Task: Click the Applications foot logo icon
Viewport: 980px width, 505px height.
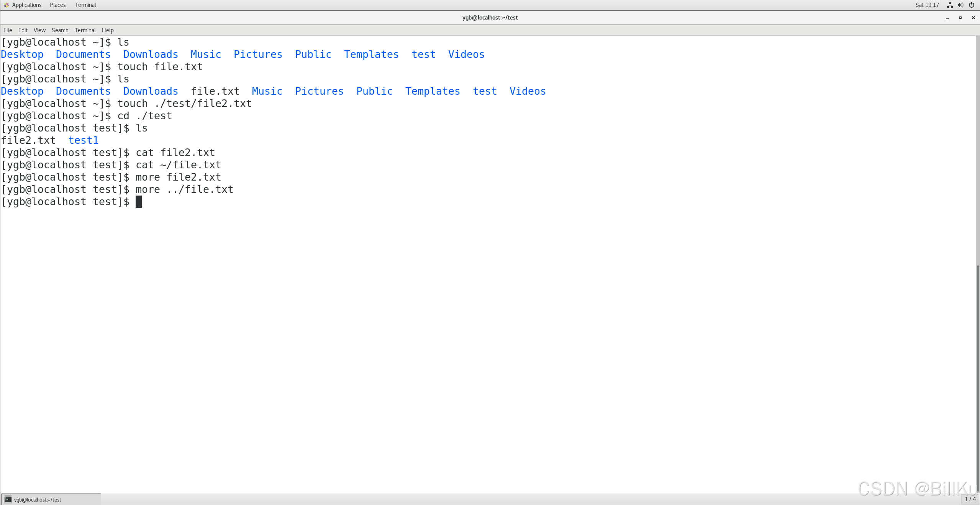Action: coord(6,5)
